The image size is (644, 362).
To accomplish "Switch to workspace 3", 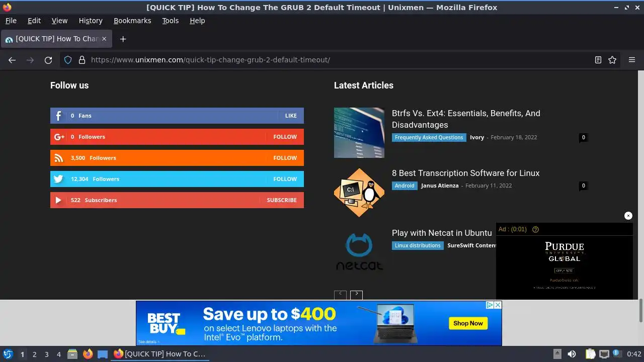I will [x=46, y=354].
